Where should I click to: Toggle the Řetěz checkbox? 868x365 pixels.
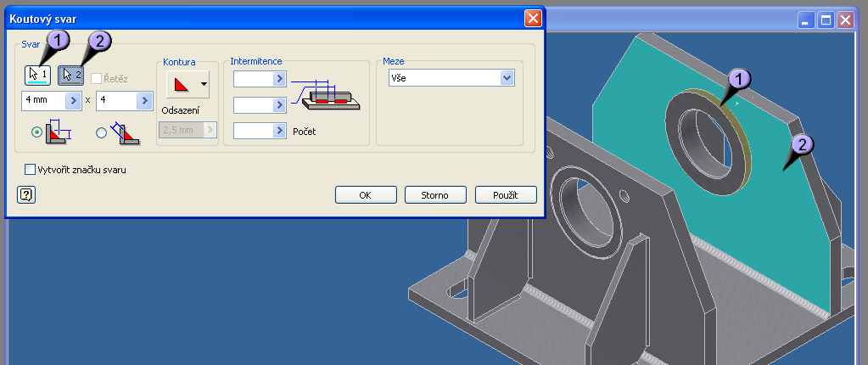pyautogui.click(x=97, y=78)
